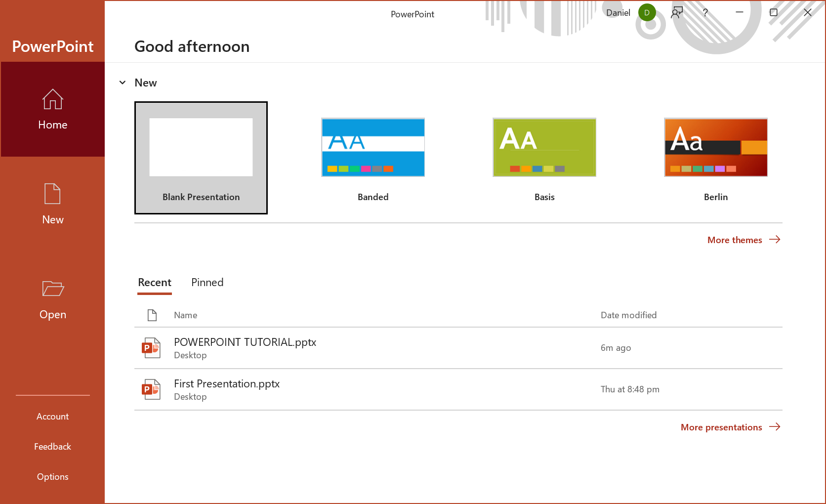Choose the Basis theme thumbnail
The height and width of the screenshot is (504, 826).
[544, 147]
